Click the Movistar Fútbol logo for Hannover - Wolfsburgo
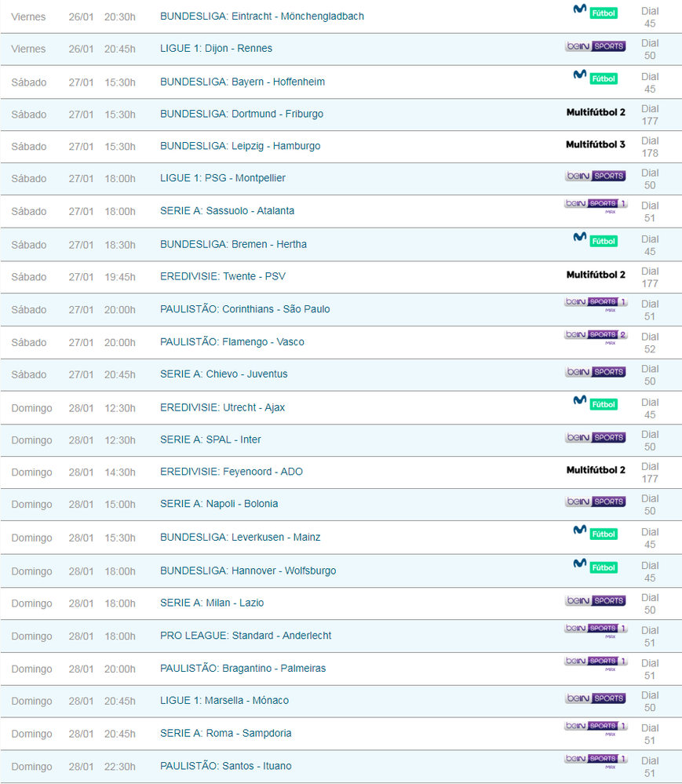Image resolution: width=682 pixels, height=784 pixels. [595, 566]
